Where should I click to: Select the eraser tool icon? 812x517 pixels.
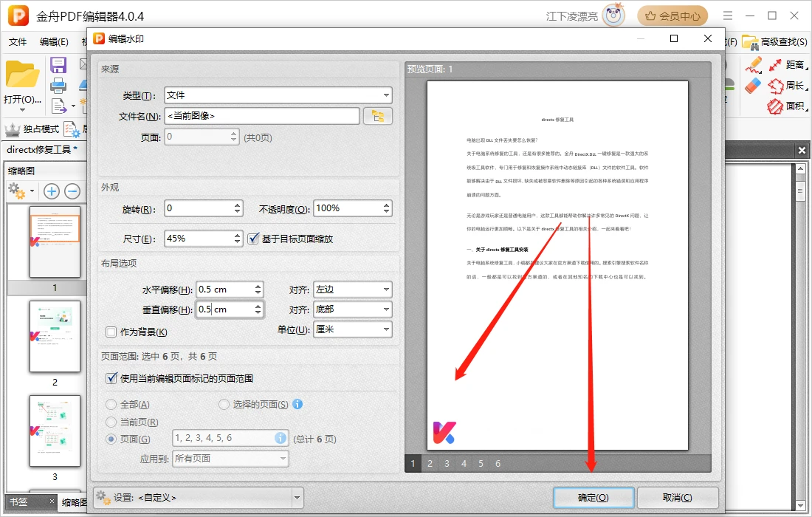pos(753,86)
